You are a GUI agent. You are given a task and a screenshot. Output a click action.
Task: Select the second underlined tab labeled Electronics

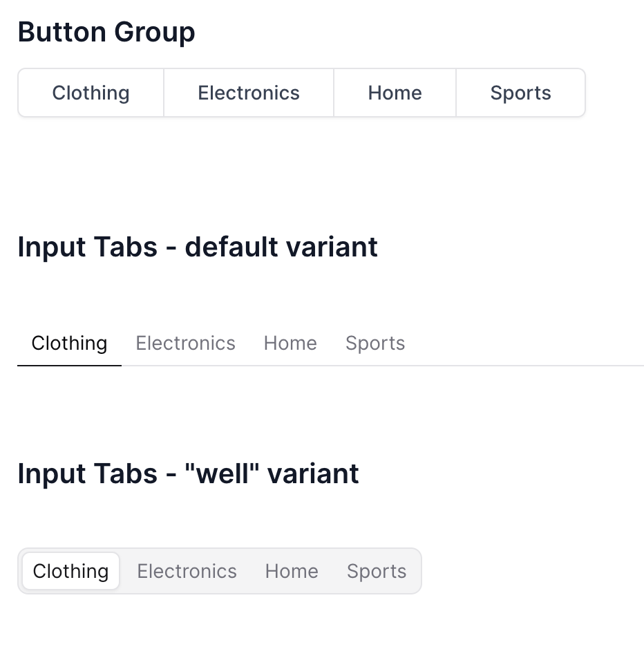coord(185,343)
